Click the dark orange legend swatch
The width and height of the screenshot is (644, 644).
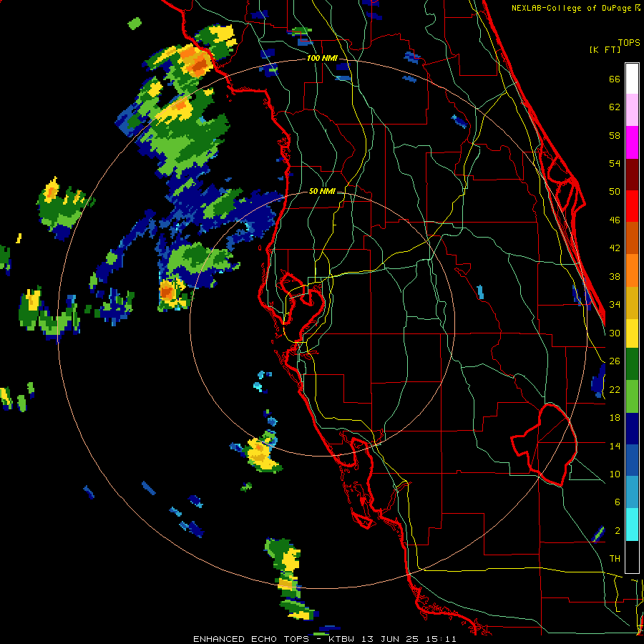point(632,238)
